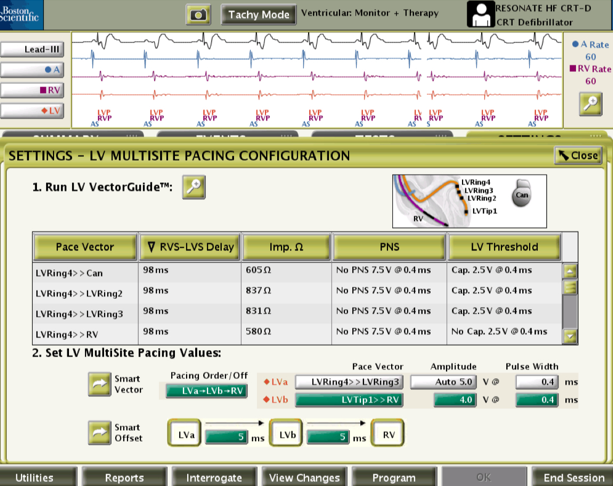
Task: Run LV VectorGuide magnifier icon
Action: coord(194,187)
